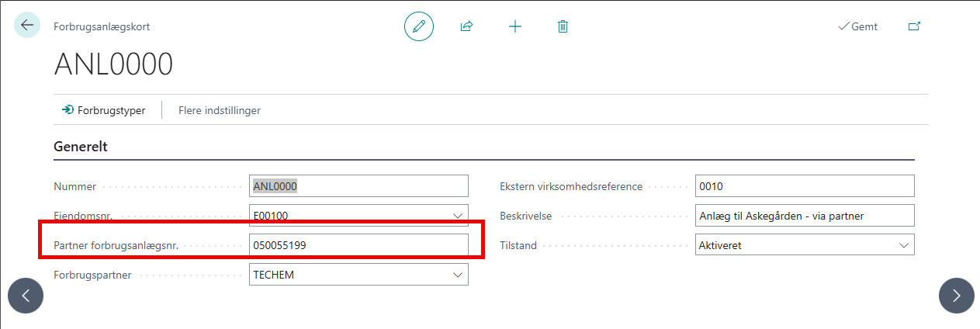The width and height of the screenshot is (980, 329).
Task: Click the share icon
Action: (466, 26)
